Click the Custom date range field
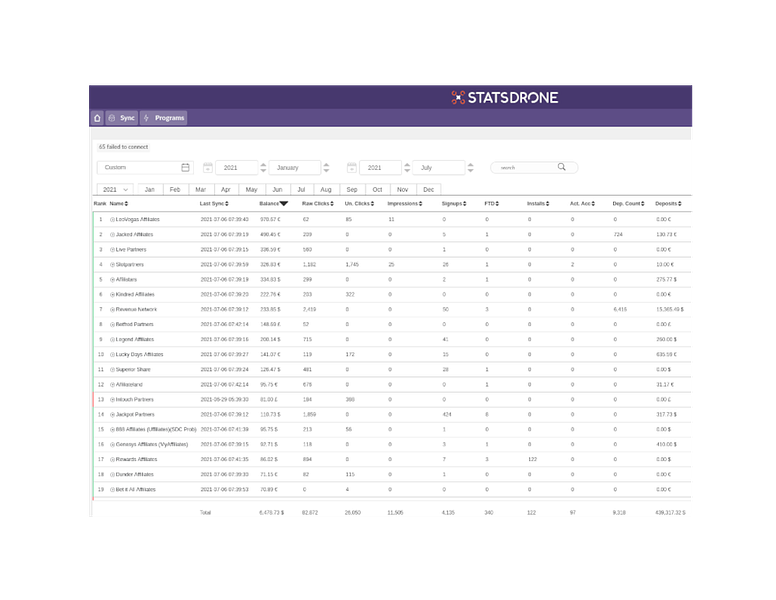Screen dimensions: 776x600 [145, 167]
